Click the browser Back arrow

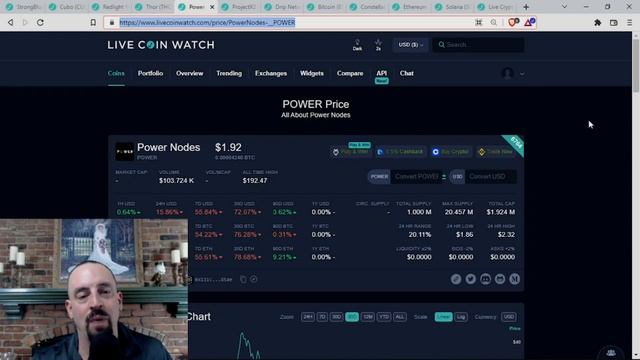coord(11,22)
